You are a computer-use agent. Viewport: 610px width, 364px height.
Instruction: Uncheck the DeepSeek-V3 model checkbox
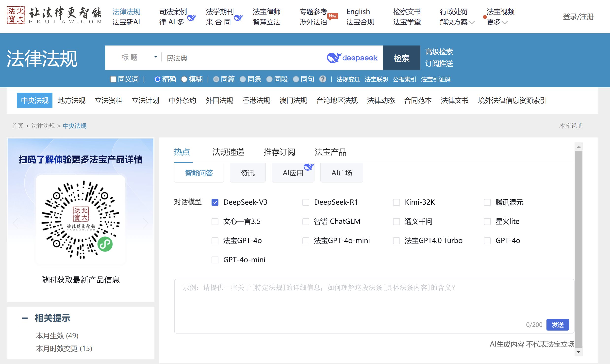215,202
